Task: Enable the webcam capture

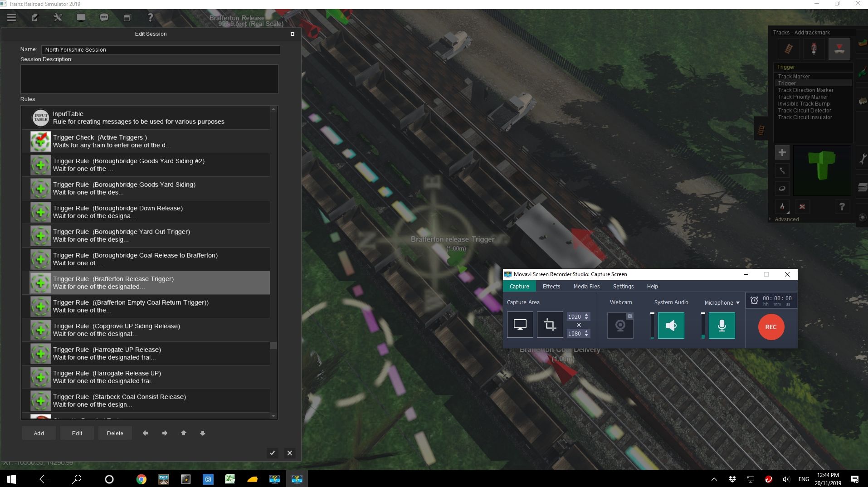Action: (x=620, y=326)
